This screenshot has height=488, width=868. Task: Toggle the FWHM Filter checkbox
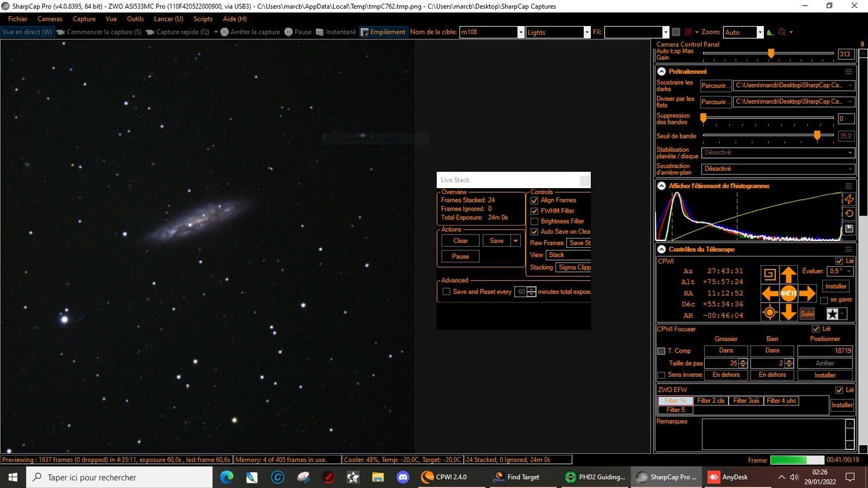click(534, 211)
